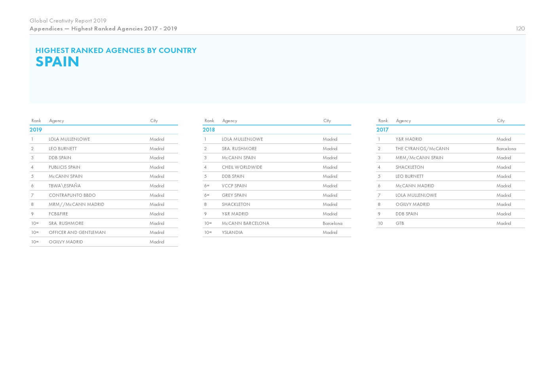Click "Highest Ranked Agencies by Country" heading
The width and height of the screenshot is (555, 392).
point(116,50)
